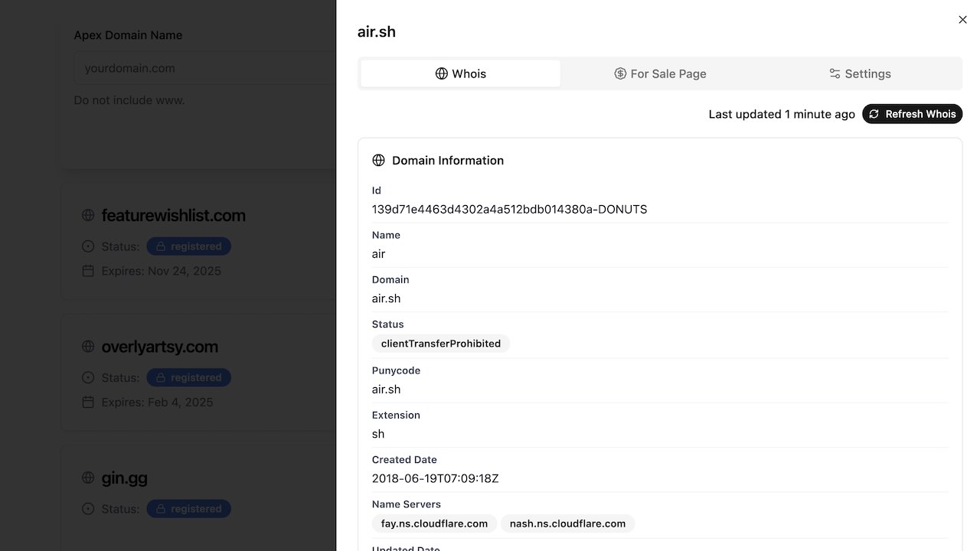The width and height of the screenshot is (980, 551).
Task: Click the fay.ns.cloudflare.com name server chip
Action: (434, 523)
